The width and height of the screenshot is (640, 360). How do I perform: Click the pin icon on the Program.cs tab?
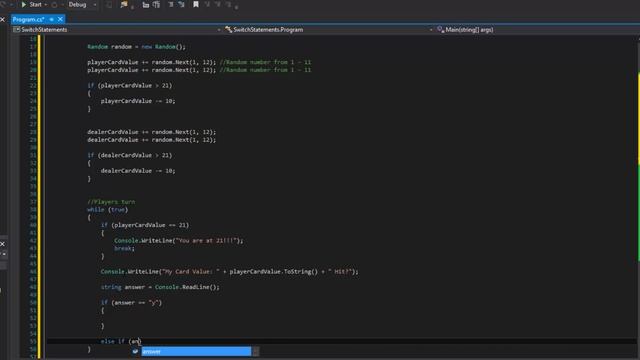pos(51,19)
